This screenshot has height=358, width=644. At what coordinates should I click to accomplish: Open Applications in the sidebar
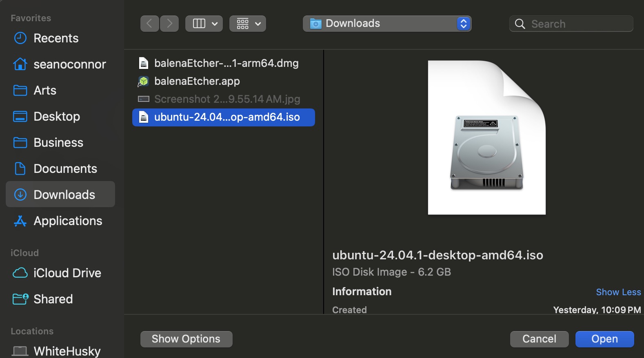point(60,221)
